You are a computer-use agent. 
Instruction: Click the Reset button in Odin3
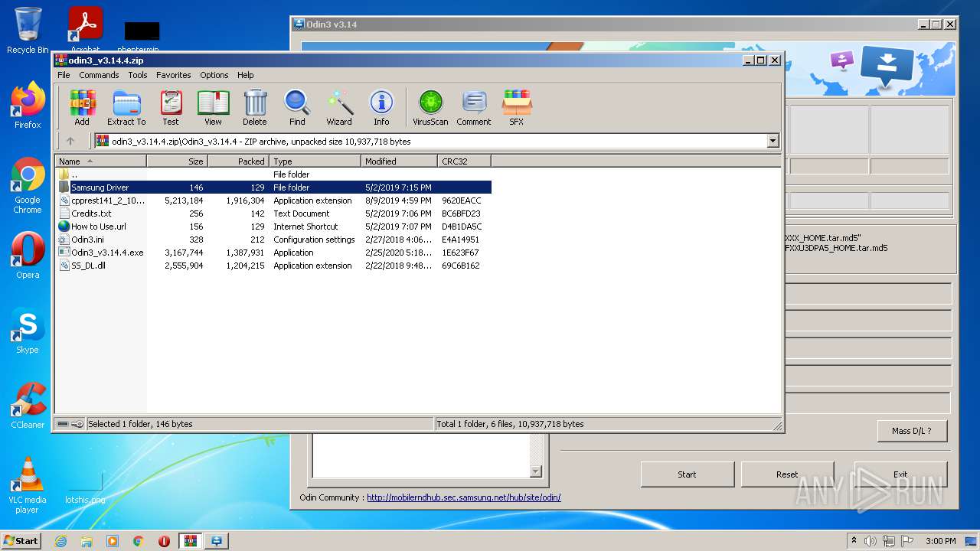[787, 474]
